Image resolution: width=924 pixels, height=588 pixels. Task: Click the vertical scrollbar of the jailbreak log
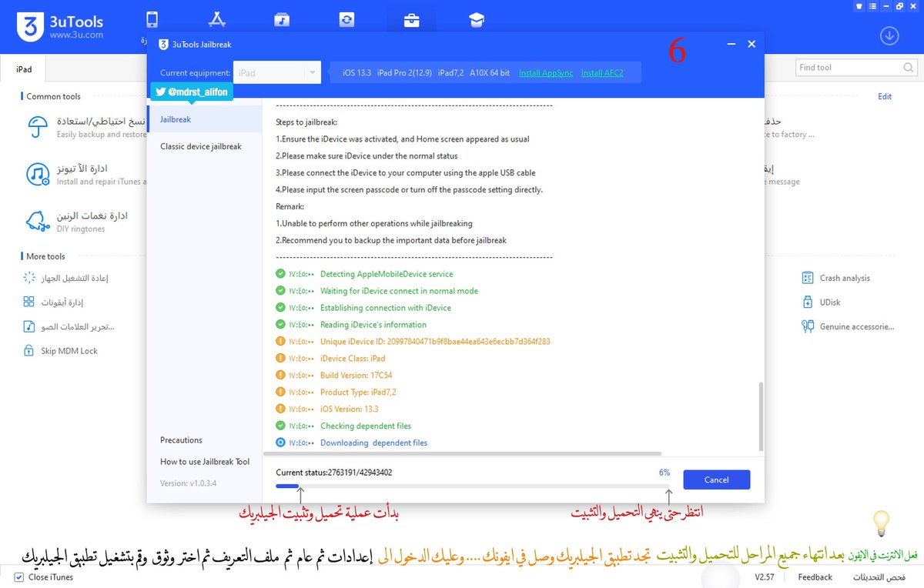[x=761, y=416]
